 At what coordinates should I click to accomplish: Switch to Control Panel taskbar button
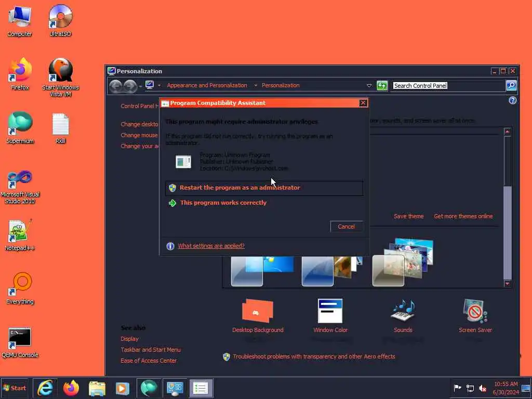click(x=175, y=388)
